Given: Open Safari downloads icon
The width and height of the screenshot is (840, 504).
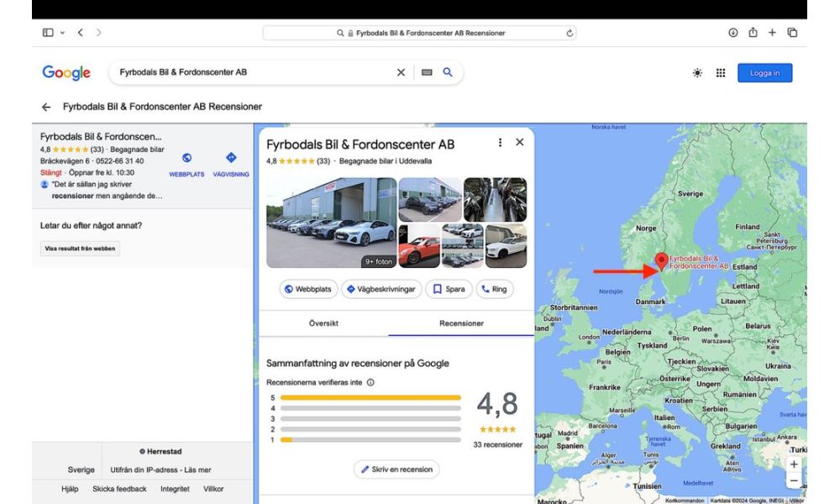Looking at the screenshot, I should coord(732,33).
